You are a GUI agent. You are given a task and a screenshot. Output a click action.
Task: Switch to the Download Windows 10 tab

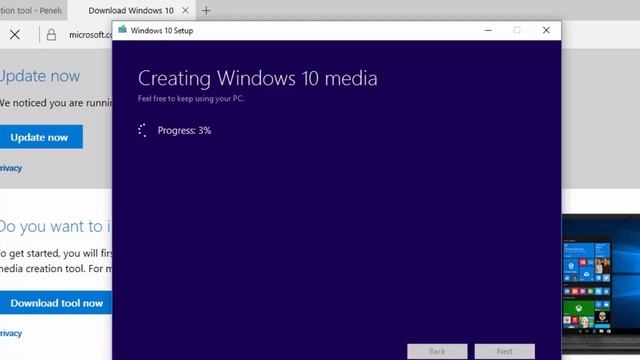pyautogui.click(x=131, y=11)
